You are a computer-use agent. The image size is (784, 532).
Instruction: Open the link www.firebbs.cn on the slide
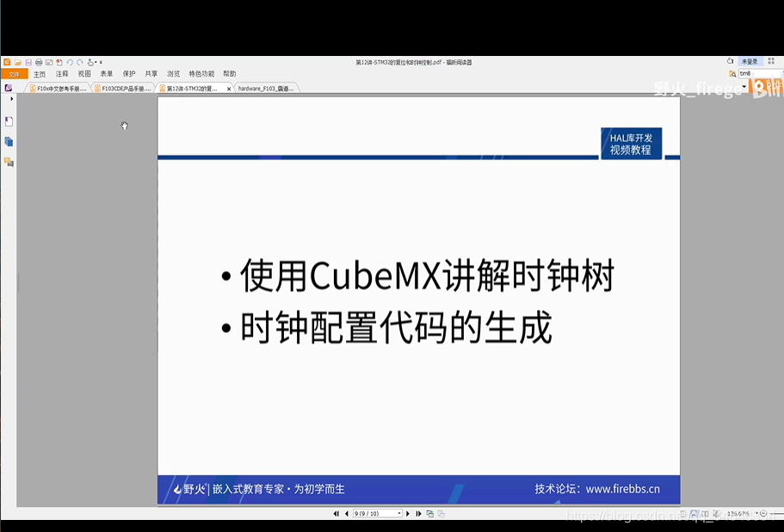[x=622, y=489]
